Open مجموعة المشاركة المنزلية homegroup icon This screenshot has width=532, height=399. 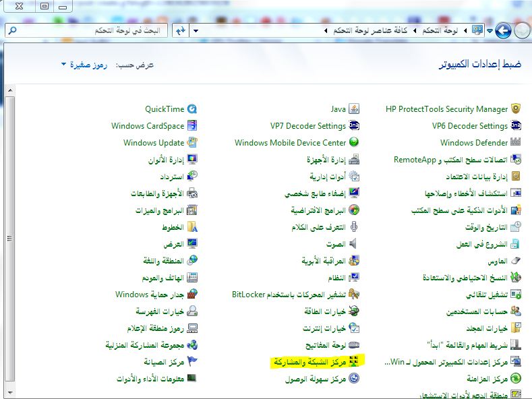(192, 345)
